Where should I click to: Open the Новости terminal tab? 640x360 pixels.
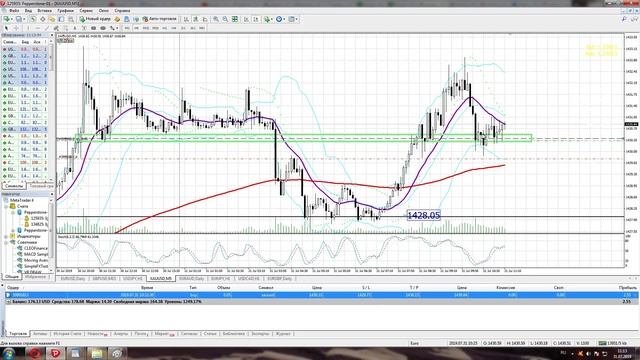point(97,334)
